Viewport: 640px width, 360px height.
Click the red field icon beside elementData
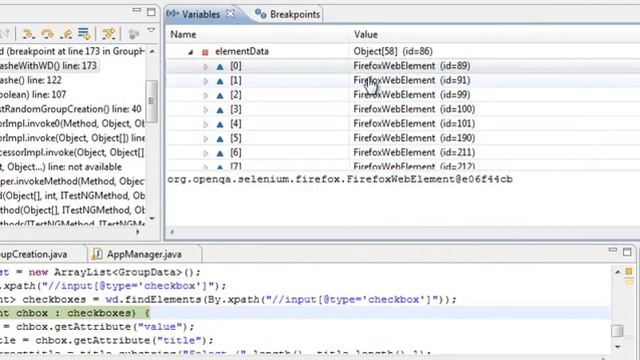[205, 52]
